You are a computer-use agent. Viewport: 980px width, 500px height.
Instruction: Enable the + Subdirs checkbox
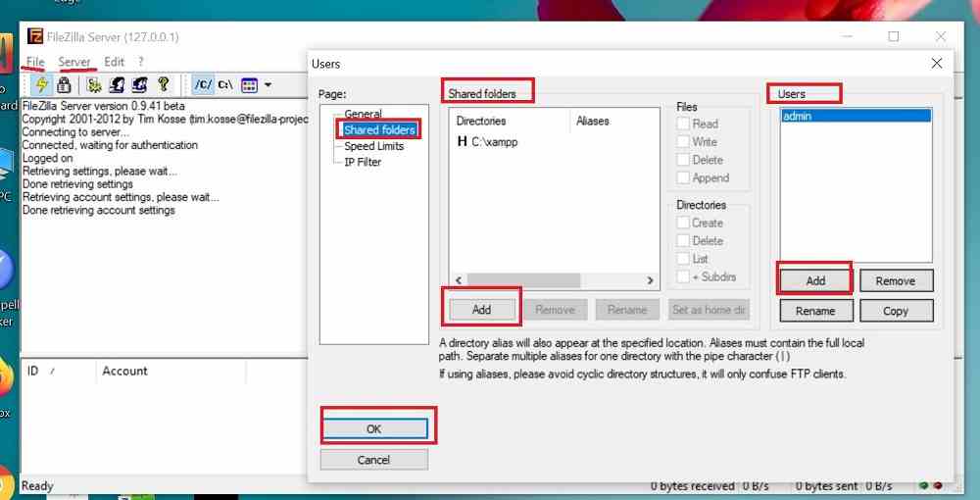click(683, 276)
